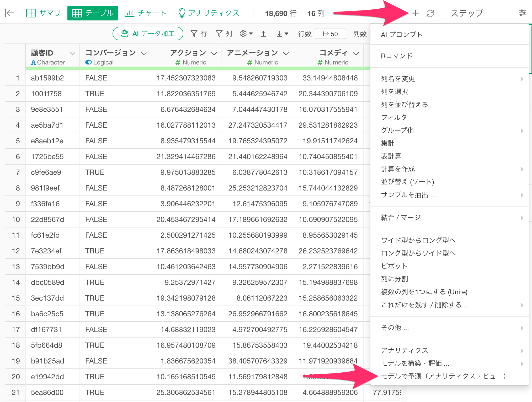Choose 列に分割 menu item

click(x=449, y=279)
